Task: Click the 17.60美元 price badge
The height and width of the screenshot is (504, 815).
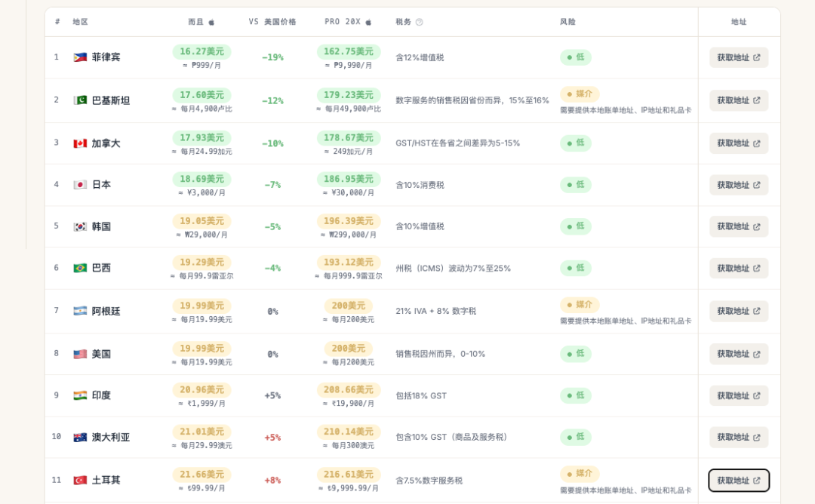Action: point(201,95)
